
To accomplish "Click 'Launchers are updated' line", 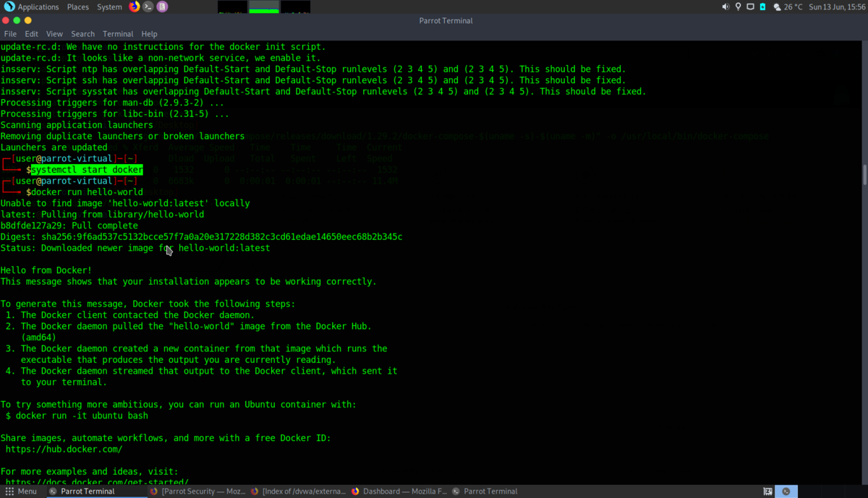I will coord(54,147).
